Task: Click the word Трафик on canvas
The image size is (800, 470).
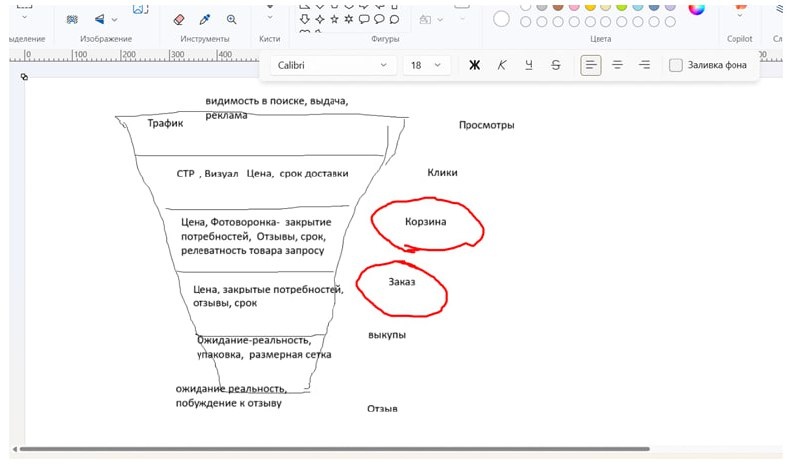Action: point(165,123)
